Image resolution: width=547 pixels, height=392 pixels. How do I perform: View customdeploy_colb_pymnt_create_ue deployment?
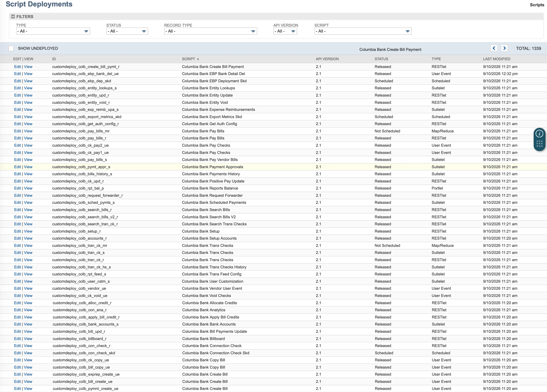click(x=28, y=389)
